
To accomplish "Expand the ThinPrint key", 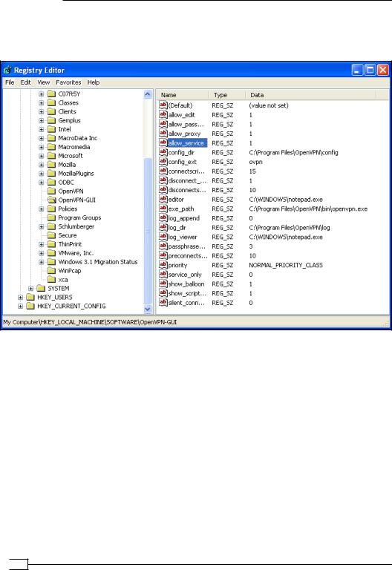I will coord(42,244).
